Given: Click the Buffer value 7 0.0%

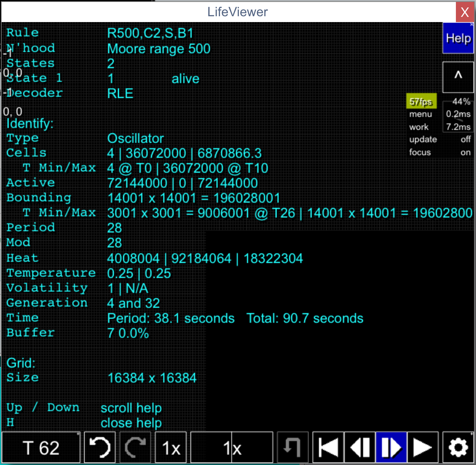Looking at the screenshot, I should click(128, 333).
